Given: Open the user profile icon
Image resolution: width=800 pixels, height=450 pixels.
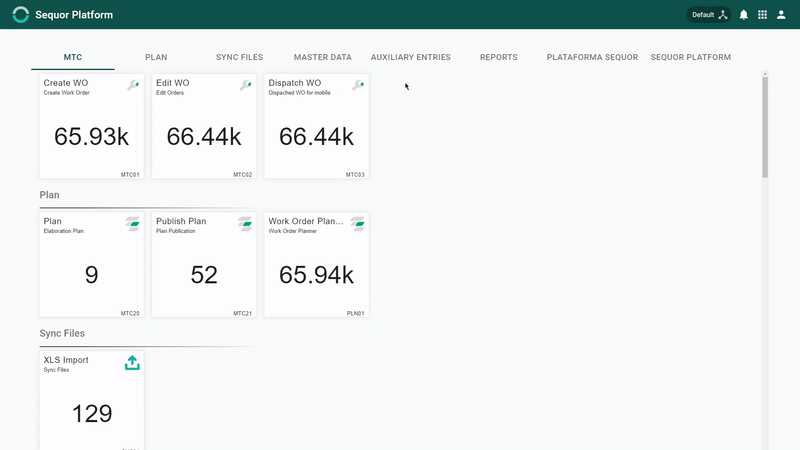Looking at the screenshot, I should point(781,15).
